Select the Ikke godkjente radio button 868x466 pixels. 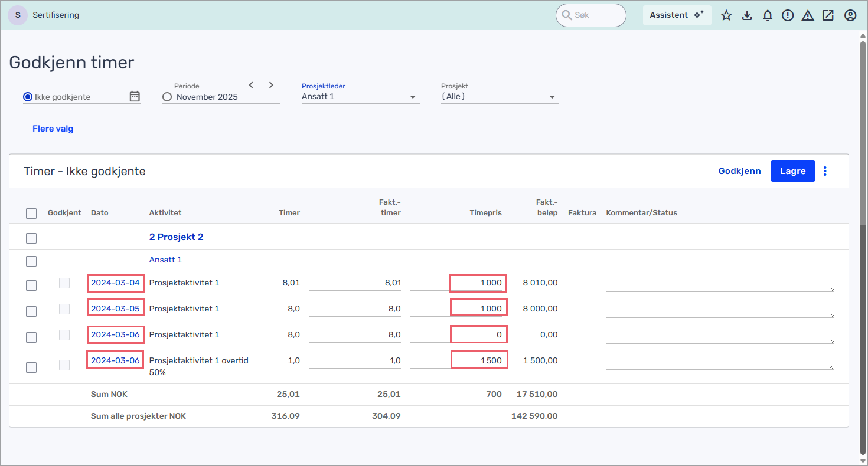coord(28,97)
